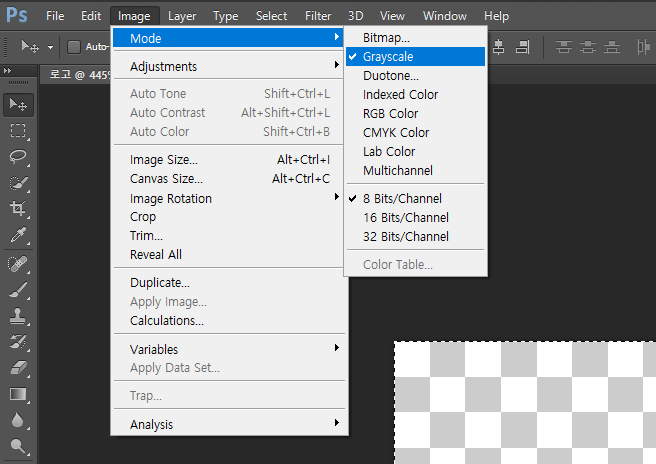This screenshot has height=464, width=656.
Task: Choose the Crop tool in toolbar
Action: click(18, 208)
